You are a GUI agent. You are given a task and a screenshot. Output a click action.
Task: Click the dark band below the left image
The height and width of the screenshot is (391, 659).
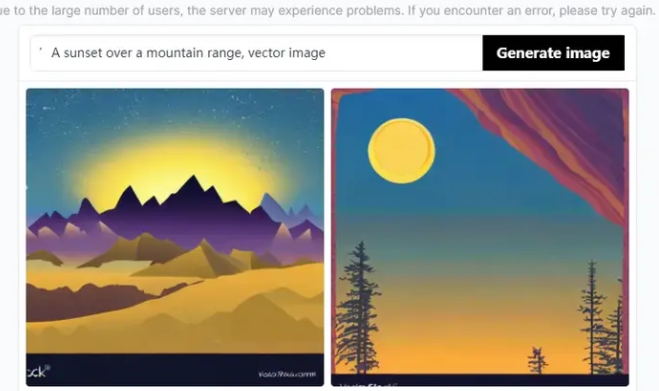click(x=175, y=370)
